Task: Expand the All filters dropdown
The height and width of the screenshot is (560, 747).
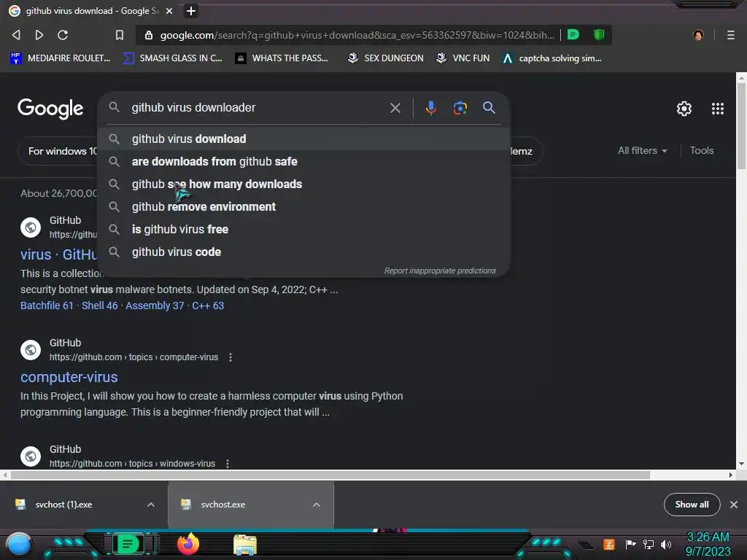Action: coord(642,150)
